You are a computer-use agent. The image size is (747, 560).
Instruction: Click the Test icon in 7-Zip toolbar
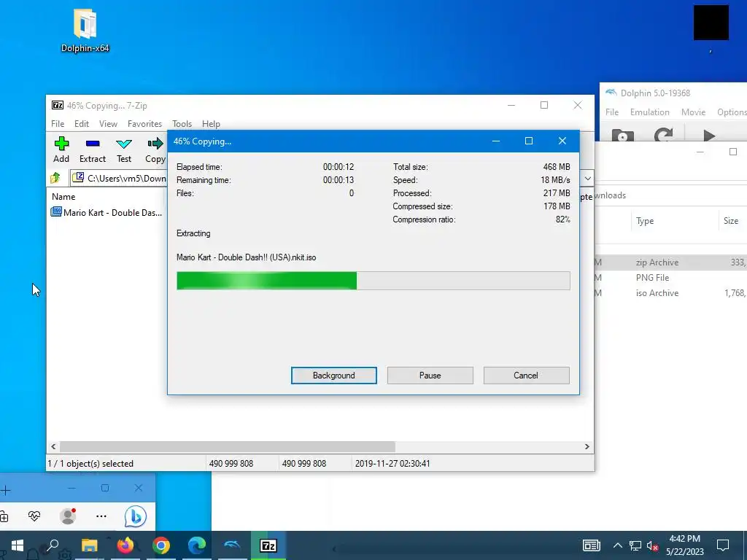124,144
